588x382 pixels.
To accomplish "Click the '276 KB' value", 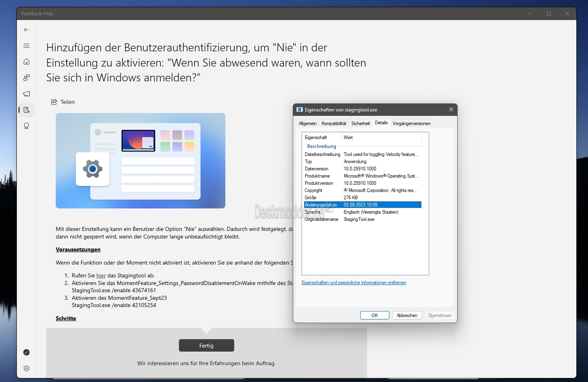I will pos(351,198).
